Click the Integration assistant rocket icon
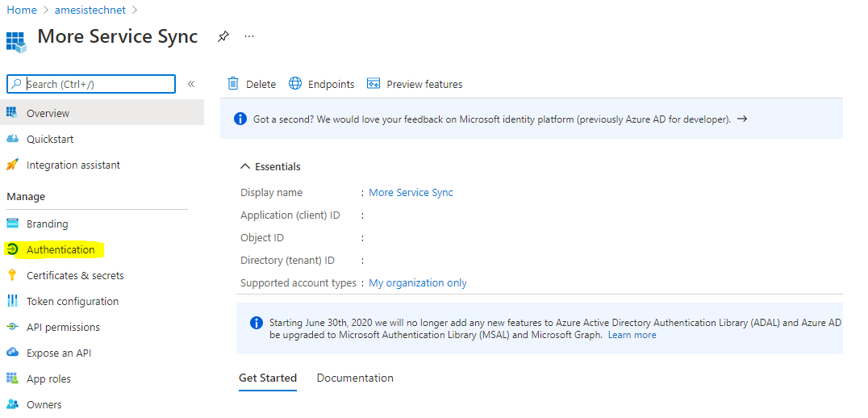Viewport: 868px width, 418px height. [x=12, y=165]
